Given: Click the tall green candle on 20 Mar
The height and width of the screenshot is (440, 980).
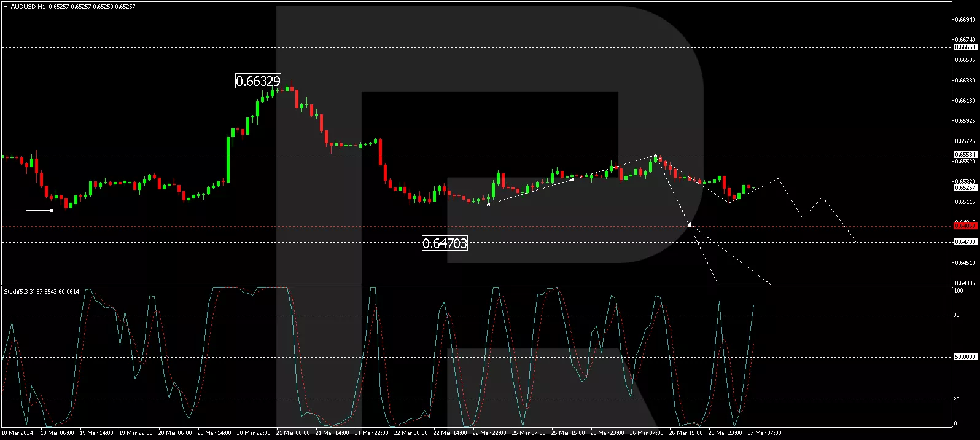Looking at the screenshot, I should pos(228,159).
